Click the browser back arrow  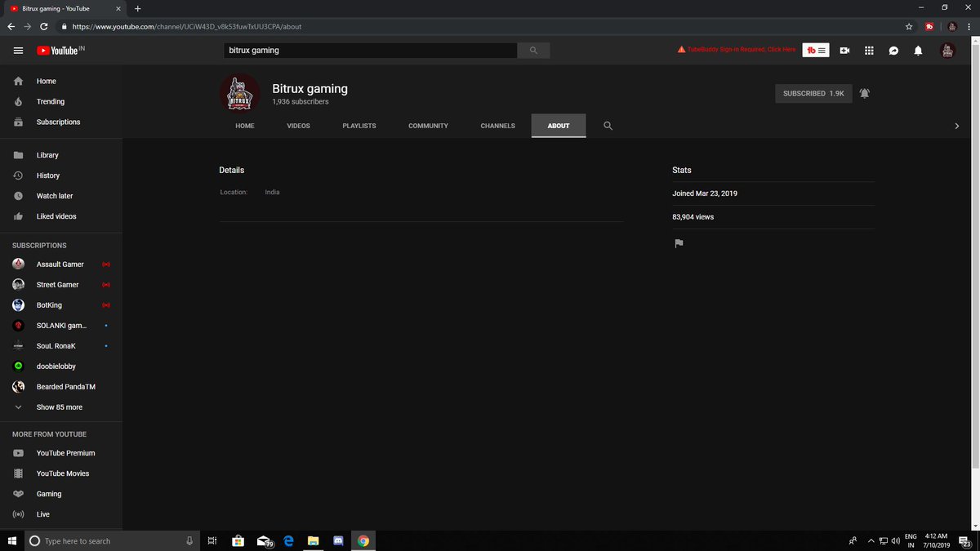[x=11, y=26]
